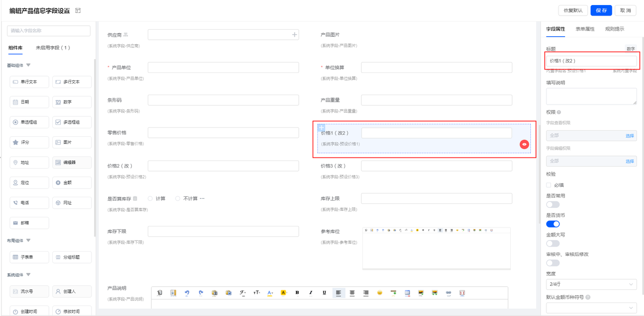The width and height of the screenshot is (644, 316).
Task: Apply Italic in 产品说明 editor toolbar
Action: coord(311,292)
